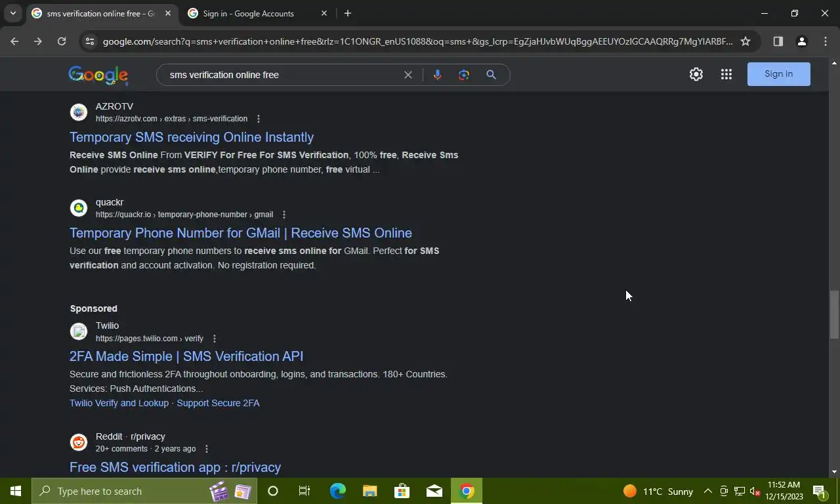The width and height of the screenshot is (840, 504).
Task: Open Free SMS verification app r/privacy link
Action: click(175, 467)
